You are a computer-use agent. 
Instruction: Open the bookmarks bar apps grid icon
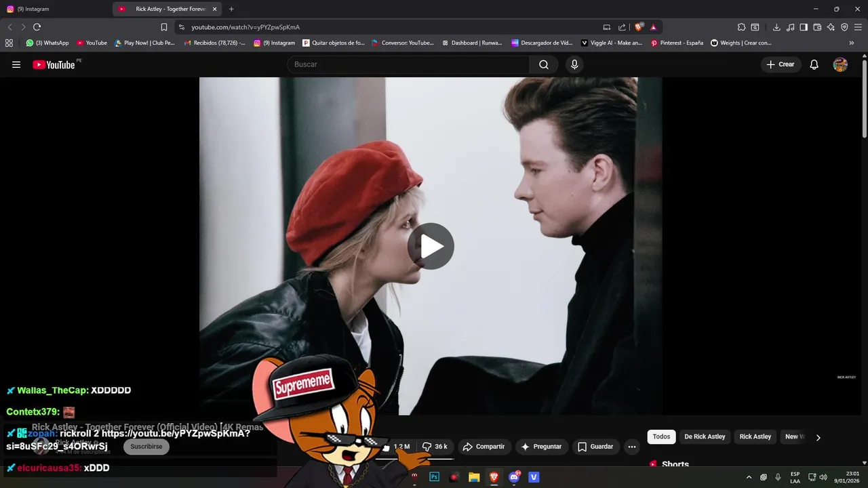[x=9, y=43]
